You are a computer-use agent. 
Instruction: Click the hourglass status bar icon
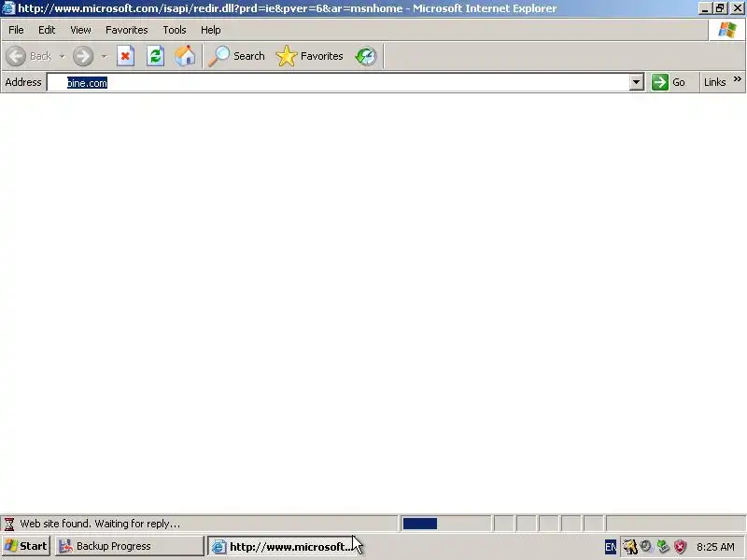9,524
